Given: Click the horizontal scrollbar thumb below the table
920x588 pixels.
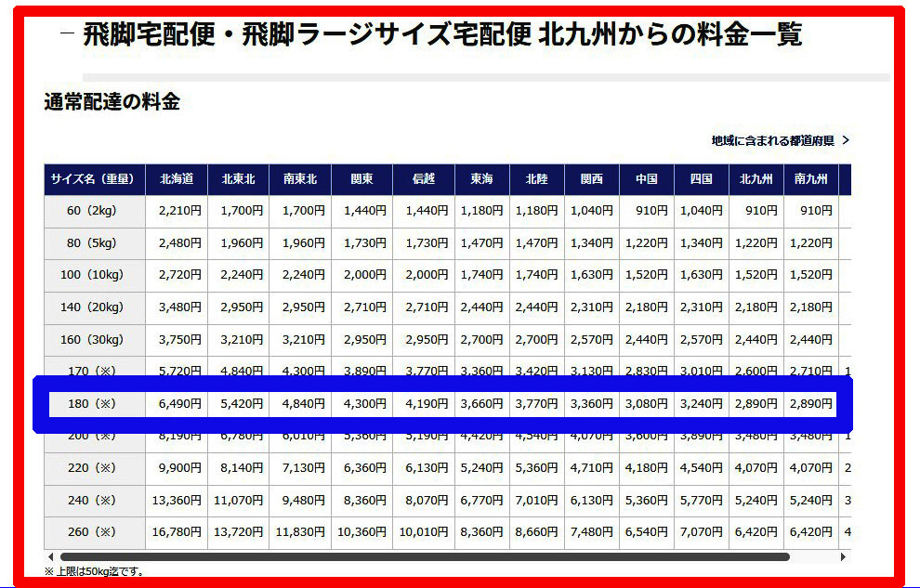Looking at the screenshot, I should [x=425, y=557].
